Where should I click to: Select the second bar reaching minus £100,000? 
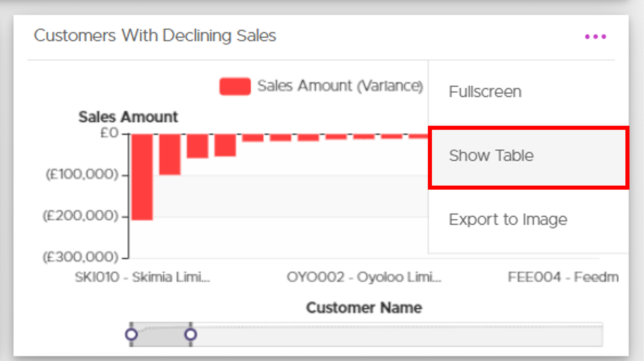pyautogui.click(x=170, y=154)
